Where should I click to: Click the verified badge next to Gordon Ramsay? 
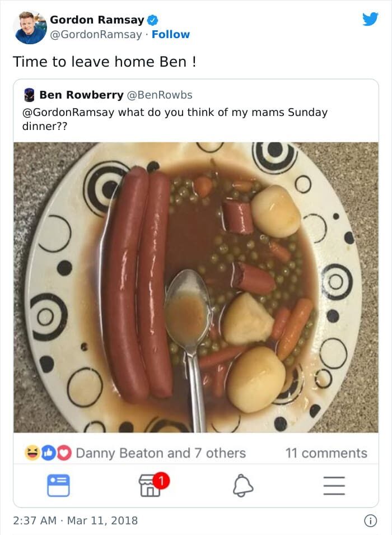pyautogui.click(x=152, y=20)
